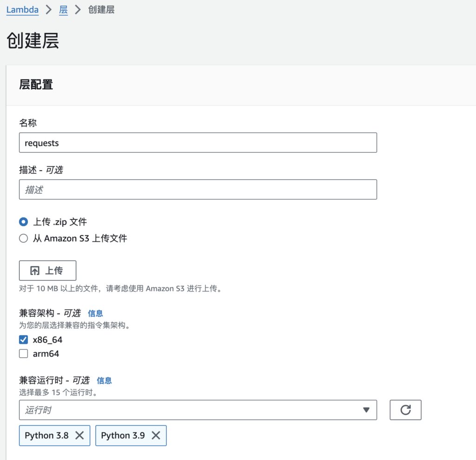The width and height of the screenshot is (476, 460).
Task: Click the upload arrow icon
Action: point(35,270)
